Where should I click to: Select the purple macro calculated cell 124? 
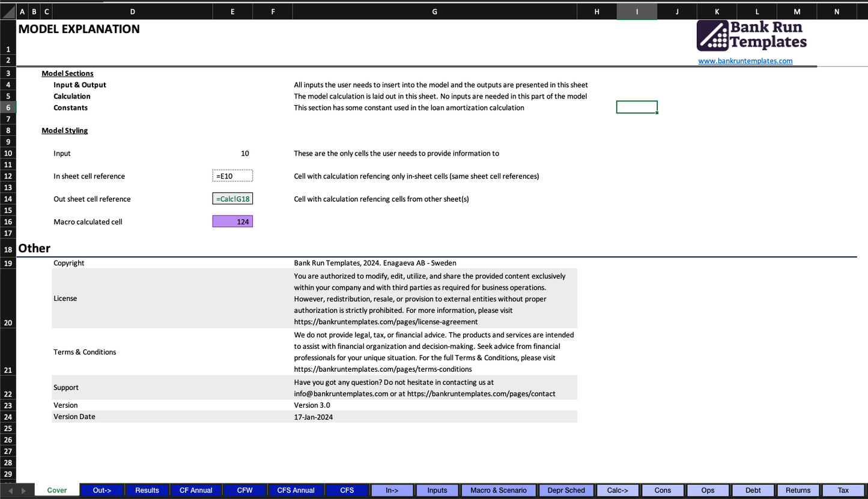232,222
